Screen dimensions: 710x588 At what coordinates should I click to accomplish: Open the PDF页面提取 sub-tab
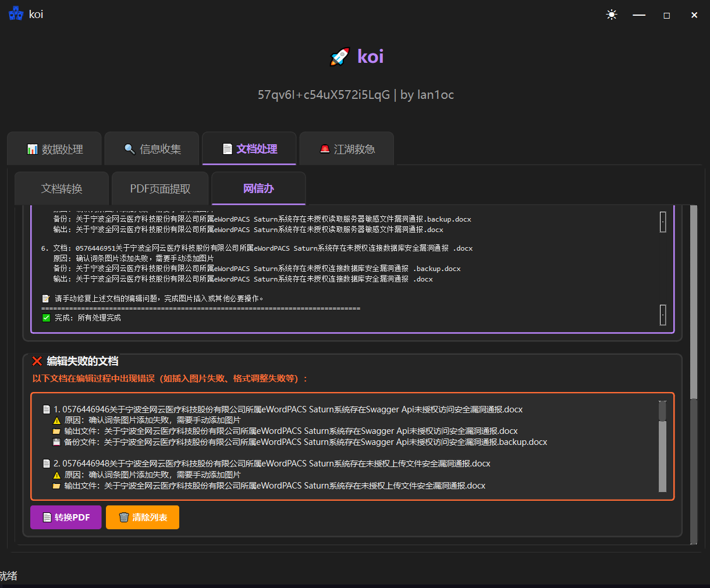click(160, 189)
